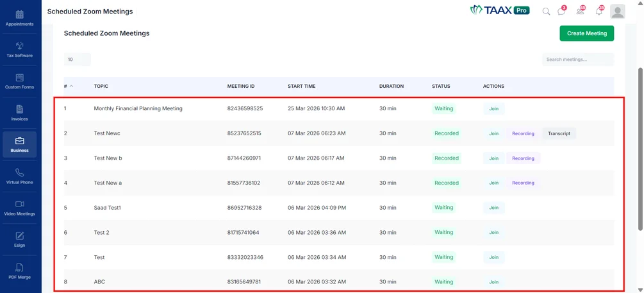Join the Test Newc meeting
644x293 pixels.
[x=493, y=133]
